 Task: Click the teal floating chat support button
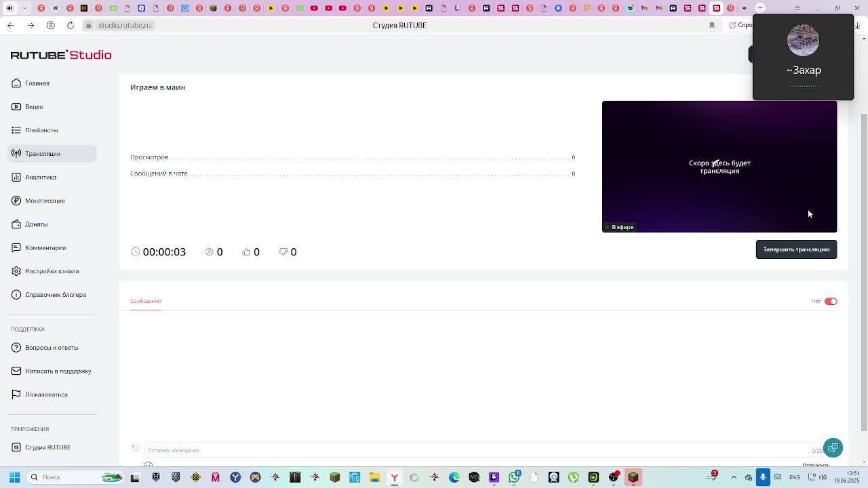pos(833,447)
